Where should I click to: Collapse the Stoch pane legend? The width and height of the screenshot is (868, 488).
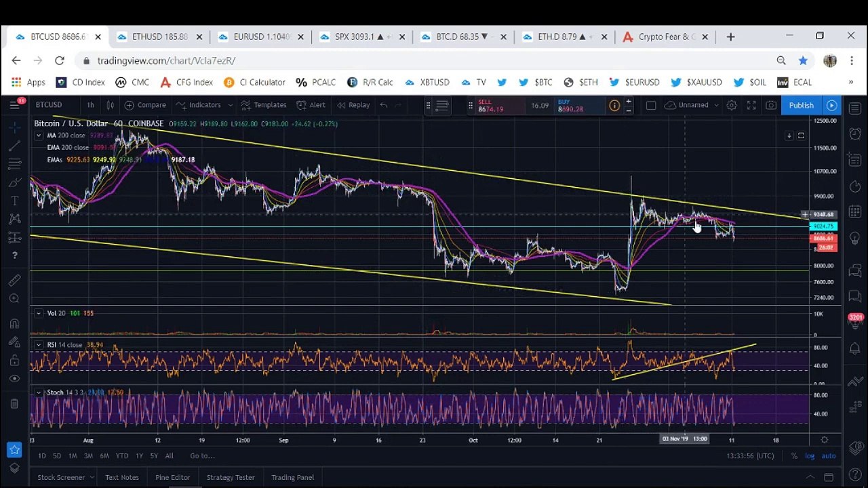click(x=39, y=392)
